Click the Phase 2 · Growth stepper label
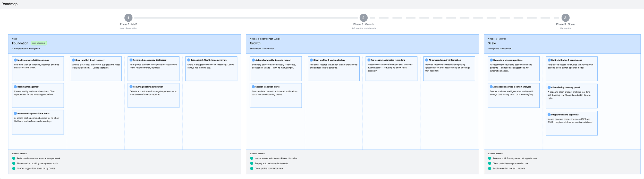 (x=363, y=24)
